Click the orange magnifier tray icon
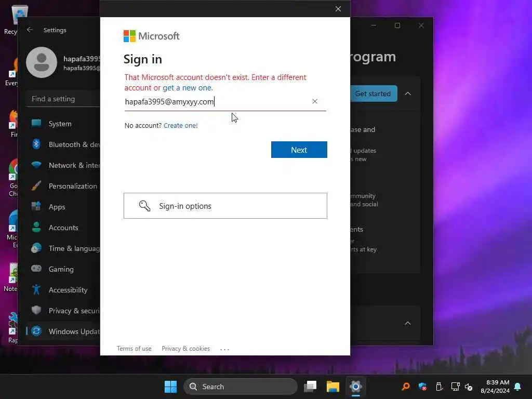The image size is (532, 399). pyautogui.click(x=405, y=387)
